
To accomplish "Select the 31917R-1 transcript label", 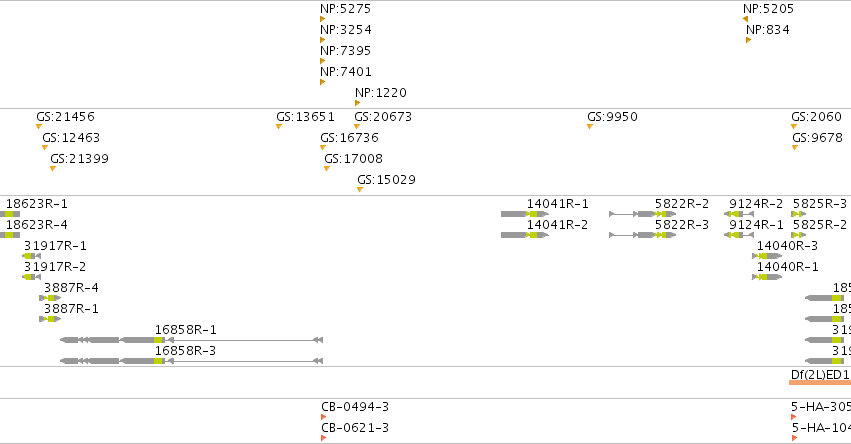I will click(x=55, y=246).
